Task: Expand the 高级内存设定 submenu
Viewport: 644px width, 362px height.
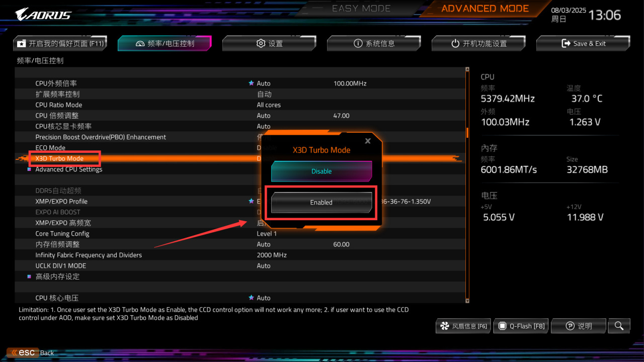Action: (57, 277)
